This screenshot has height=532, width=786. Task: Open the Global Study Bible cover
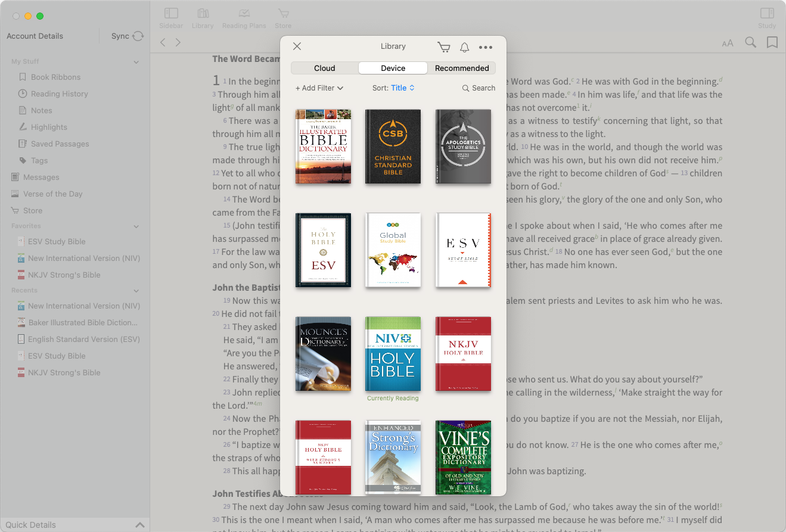pos(393,250)
